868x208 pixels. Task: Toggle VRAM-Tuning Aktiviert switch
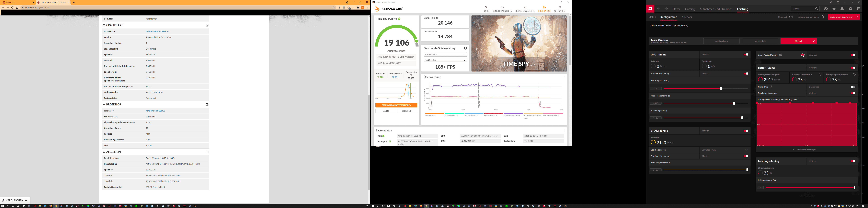pos(746,131)
